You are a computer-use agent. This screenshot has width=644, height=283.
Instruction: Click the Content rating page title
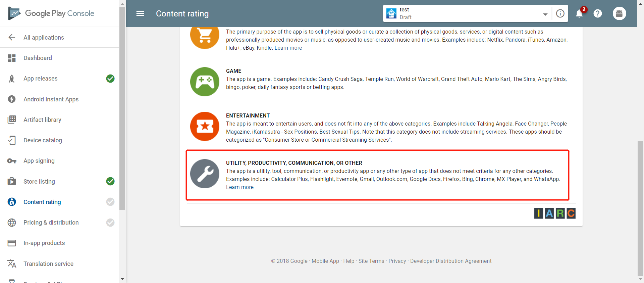pos(182,13)
